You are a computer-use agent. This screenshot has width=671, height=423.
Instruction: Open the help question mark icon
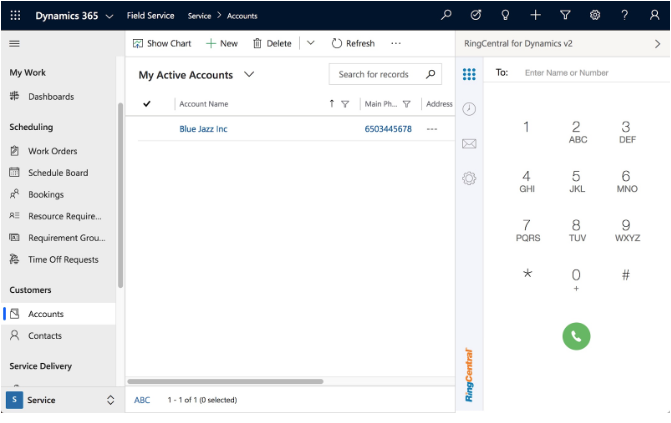625,15
